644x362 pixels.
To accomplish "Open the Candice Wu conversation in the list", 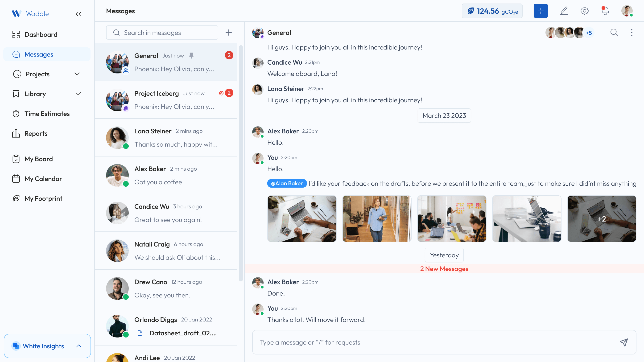I will coord(166,213).
